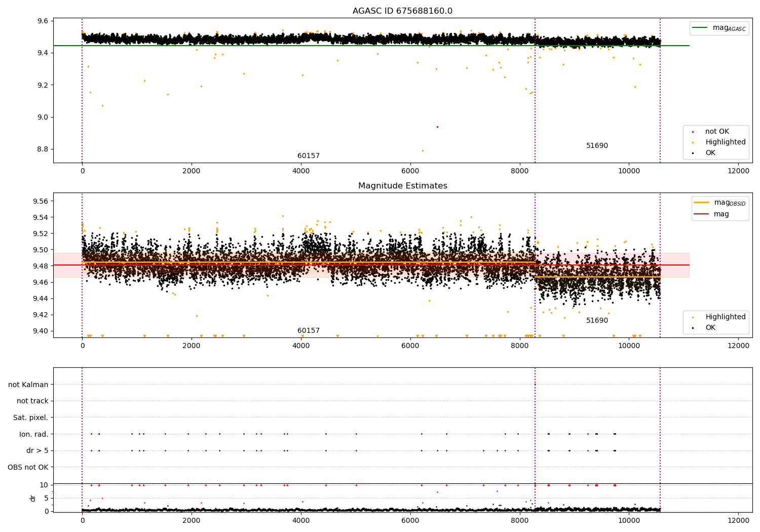Click the "60157" annotation in top plot
The image size is (760, 532).
click(309, 156)
